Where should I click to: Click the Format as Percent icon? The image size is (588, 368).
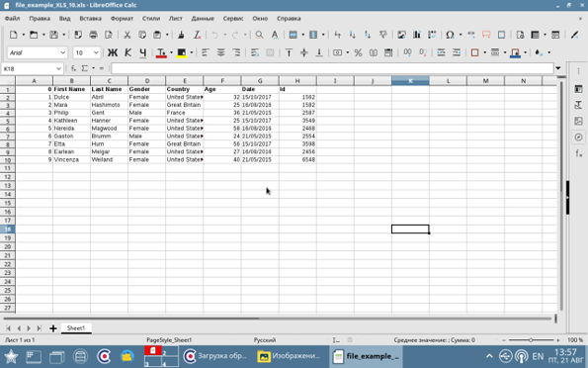(x=358, y=52)
